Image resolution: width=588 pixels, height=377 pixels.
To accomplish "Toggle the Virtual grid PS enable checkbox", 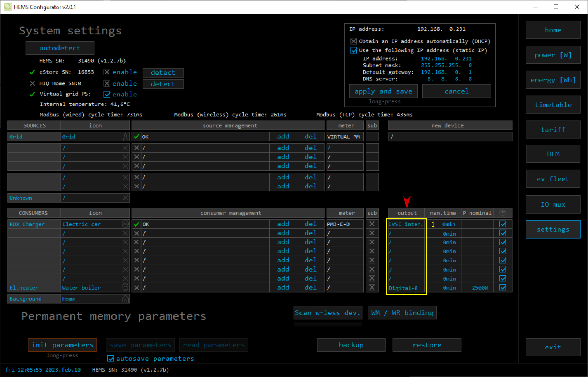I will click(x=107, y=94).
